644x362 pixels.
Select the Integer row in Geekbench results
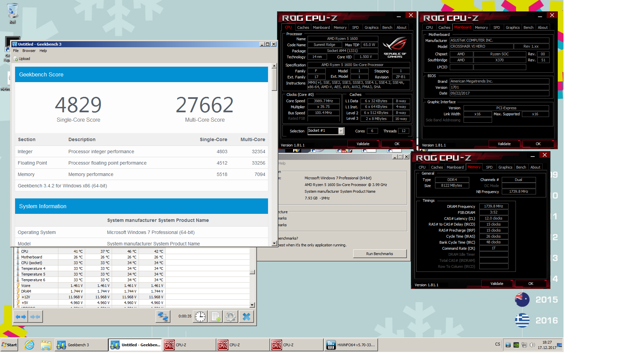[x=141, y=152]
